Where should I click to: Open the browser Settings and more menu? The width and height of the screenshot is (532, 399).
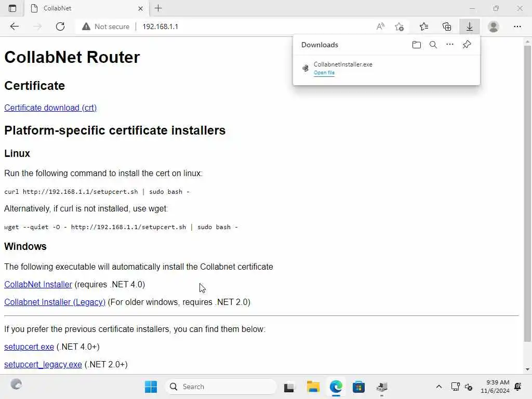click(x=517, y=26)
